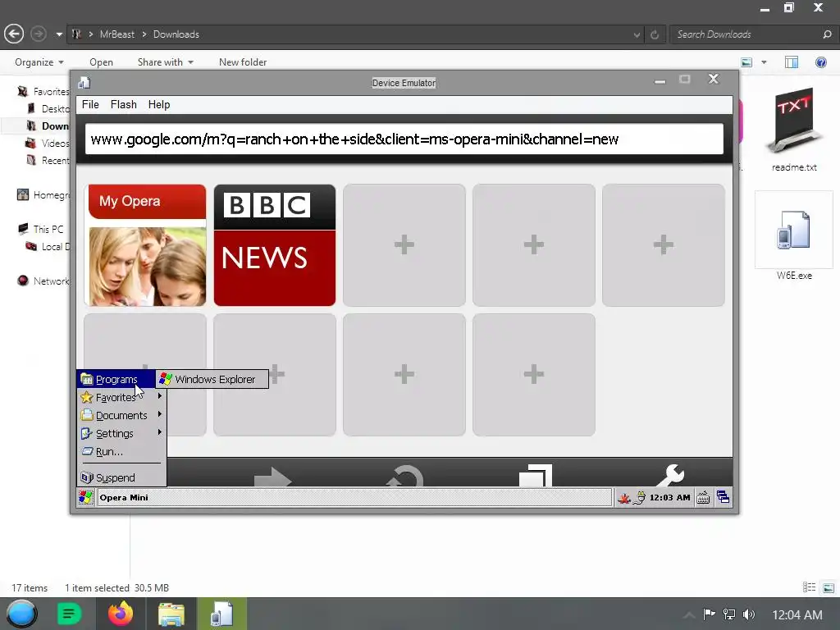Image resolution: width=840 pixels, height=630 pixels.
Task: Select Programs in the Windows CE Start menu
Action: point(116,379)
